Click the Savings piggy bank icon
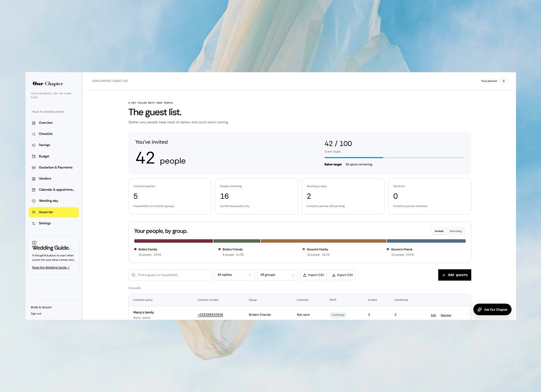 (34, 145)
